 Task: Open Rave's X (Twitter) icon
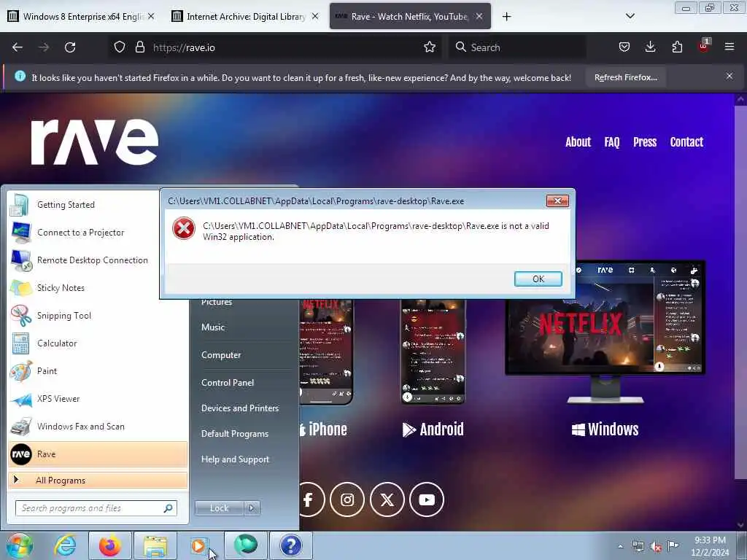click(x=387, y=499)
